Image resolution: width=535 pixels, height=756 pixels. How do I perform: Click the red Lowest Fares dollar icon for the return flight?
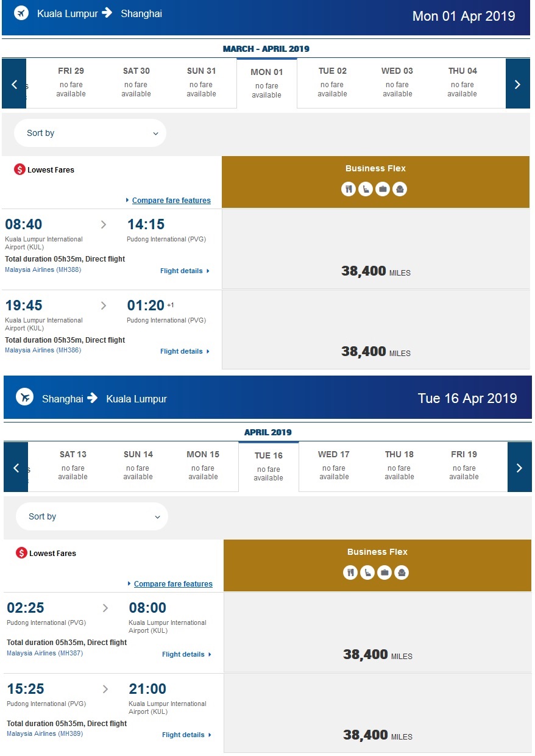tap(21, 553)
